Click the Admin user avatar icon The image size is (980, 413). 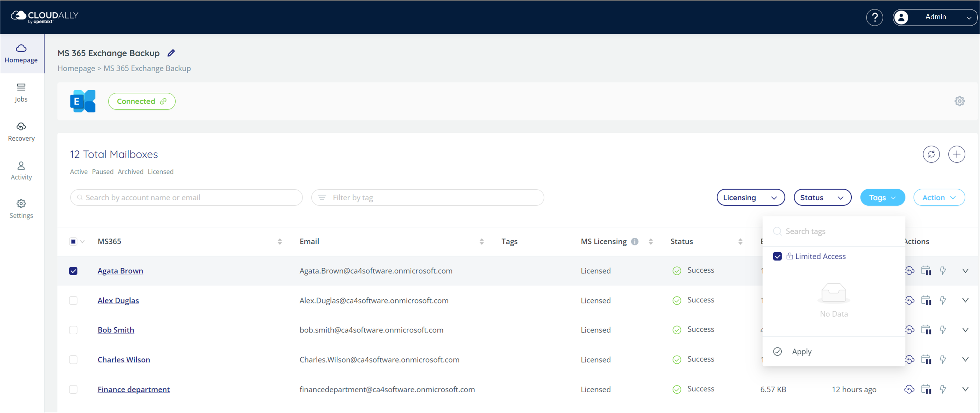(901, 17)
